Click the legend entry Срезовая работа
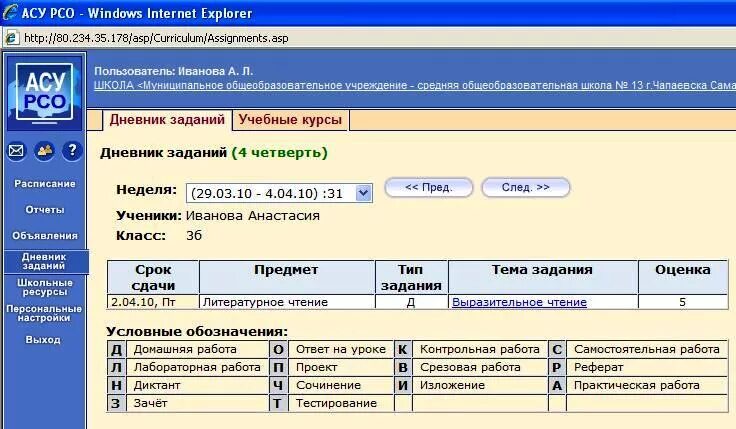736x429 pixels. click(470, 367)
